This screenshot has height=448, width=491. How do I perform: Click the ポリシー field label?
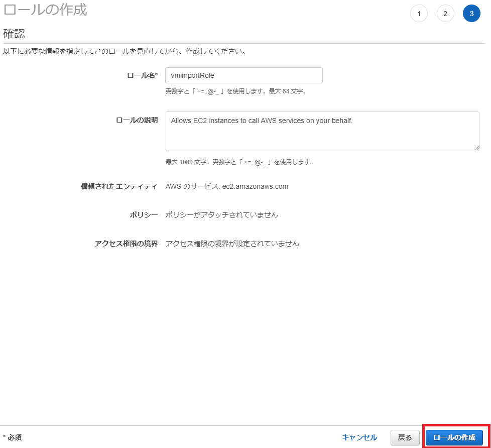click(144, 215)
